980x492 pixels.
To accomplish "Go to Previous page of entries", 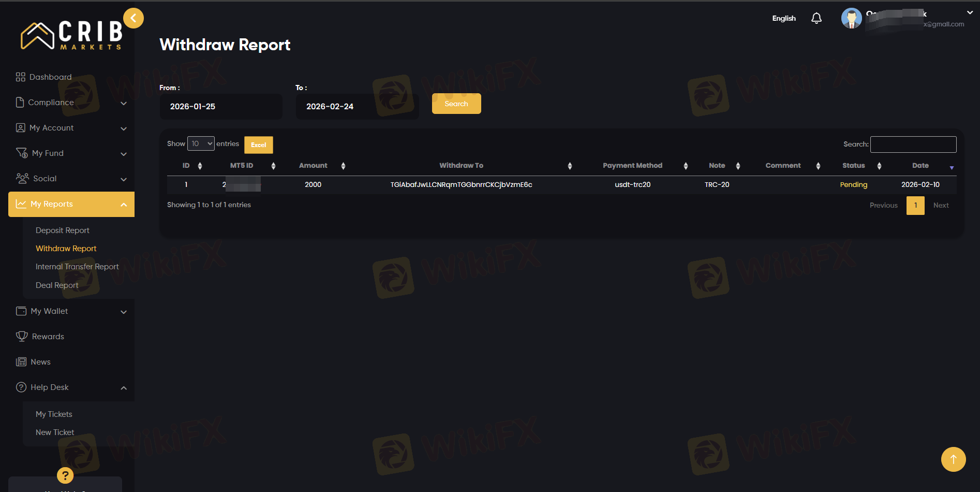I will 884,206.
